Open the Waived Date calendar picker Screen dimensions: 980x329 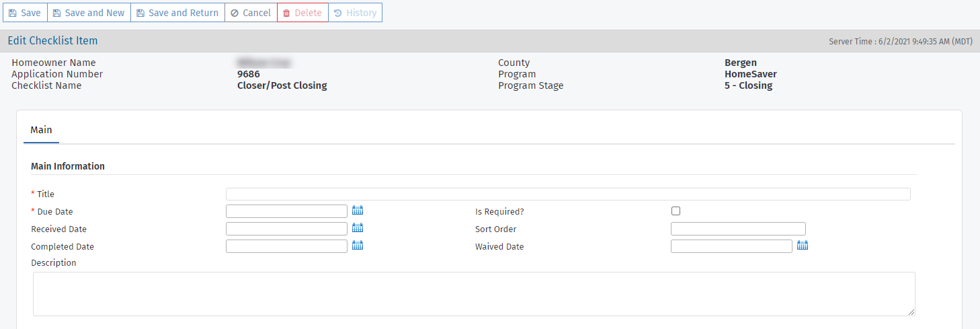[x=803, y=246]
